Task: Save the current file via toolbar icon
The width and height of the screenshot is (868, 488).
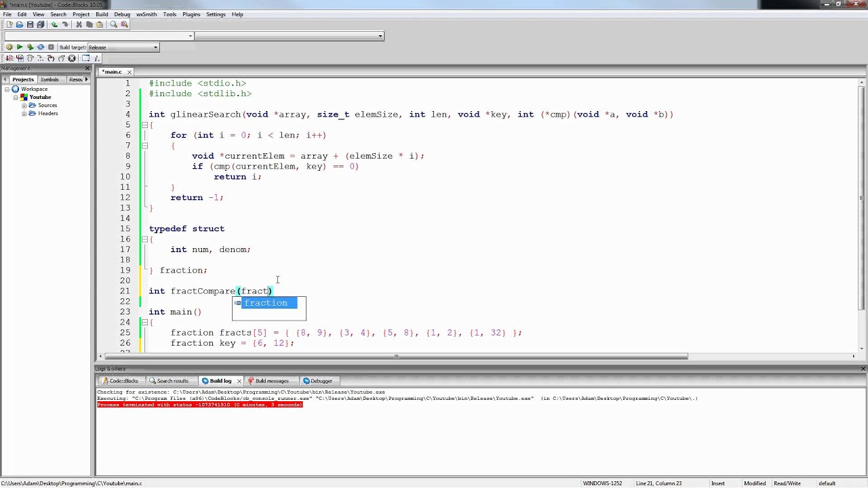Action: click(30, 24)
